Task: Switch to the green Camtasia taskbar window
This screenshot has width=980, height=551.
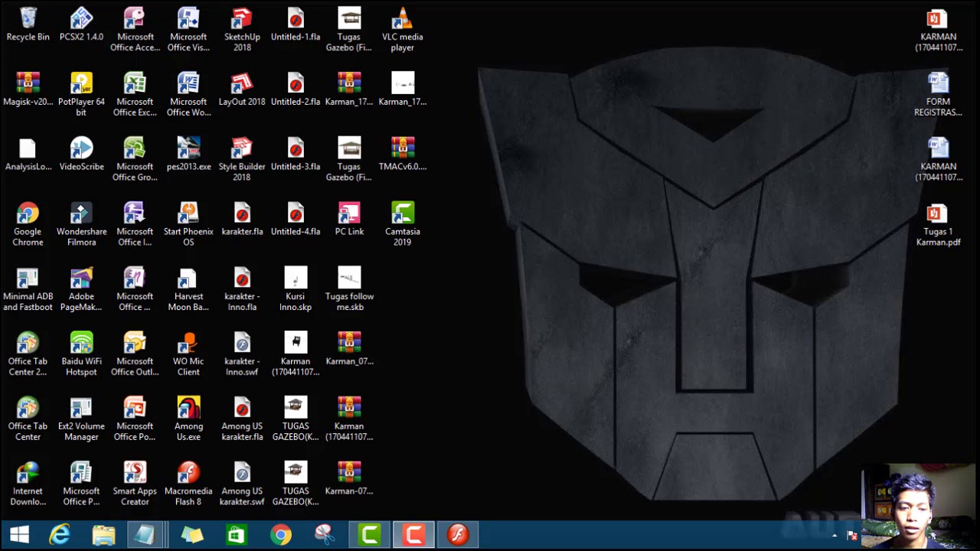Action: point(370,534)
